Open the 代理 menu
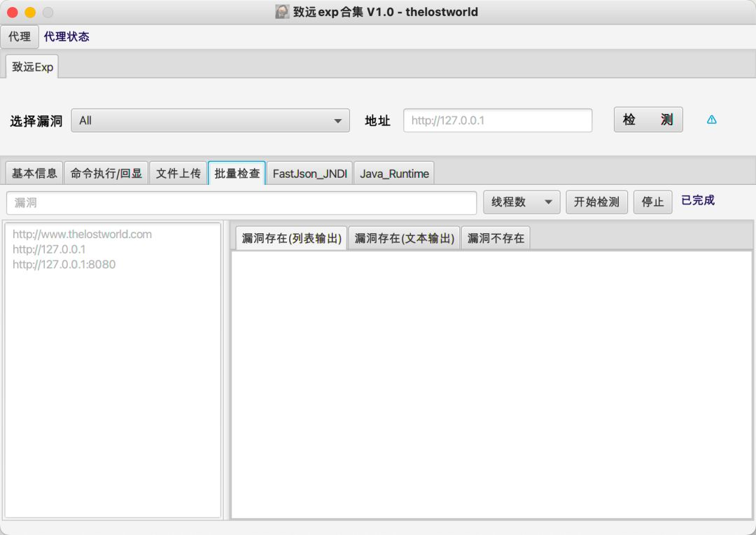This screenshot has height=535, width=756. [x=20, y=36]
